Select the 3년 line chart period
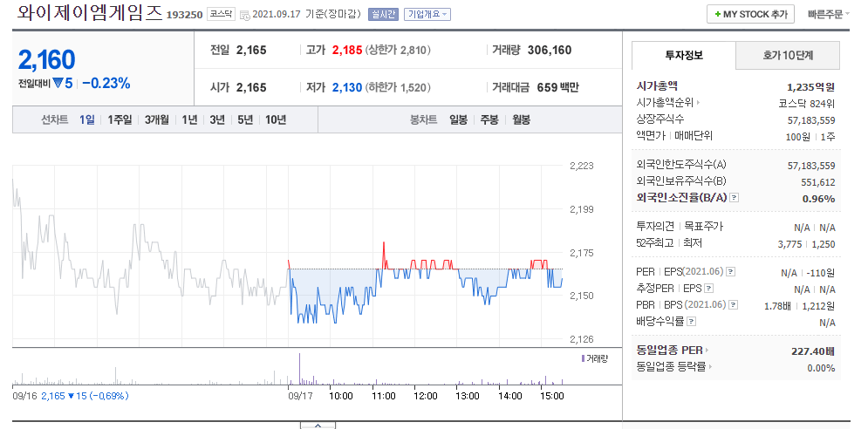Viewport: 868px width, 429px height. [217, 119]
